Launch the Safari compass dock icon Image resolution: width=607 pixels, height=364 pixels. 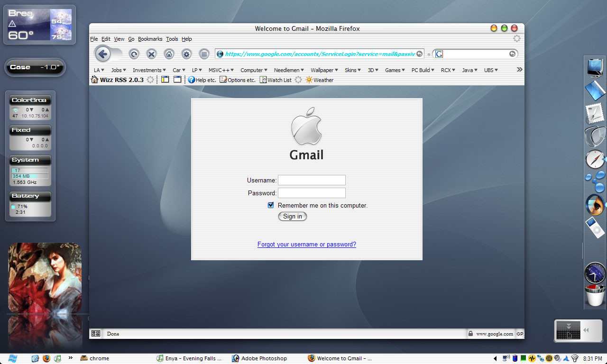595,159
